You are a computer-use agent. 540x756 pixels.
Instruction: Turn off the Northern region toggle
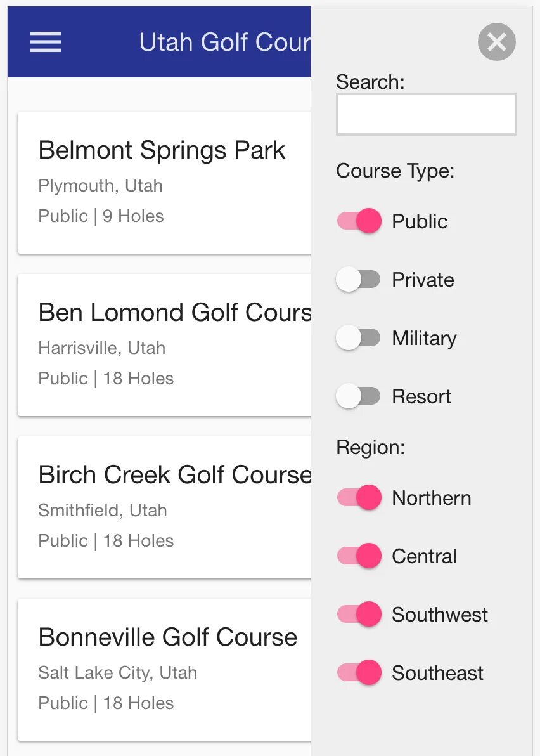click(x=359, y=498)
